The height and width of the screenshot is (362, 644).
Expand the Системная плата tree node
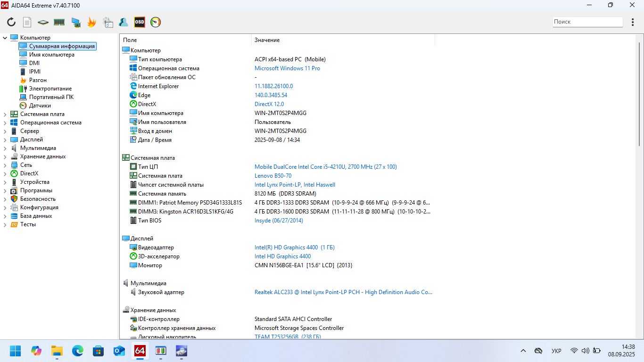click(x=5, y=114)
